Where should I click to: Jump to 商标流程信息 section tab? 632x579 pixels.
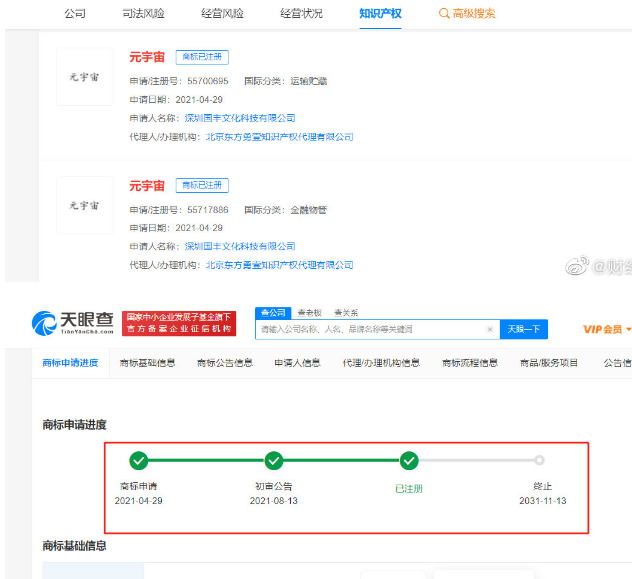pos(470,363)
